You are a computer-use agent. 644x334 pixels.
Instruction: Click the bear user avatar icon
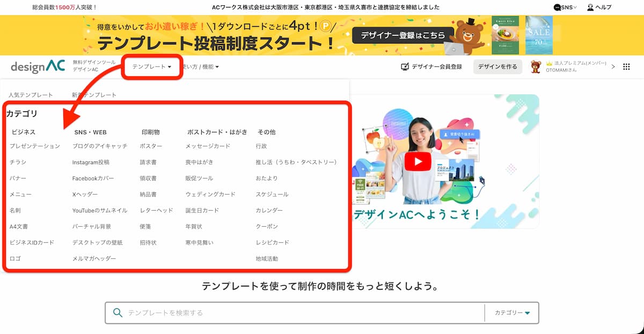coord(536,66)
